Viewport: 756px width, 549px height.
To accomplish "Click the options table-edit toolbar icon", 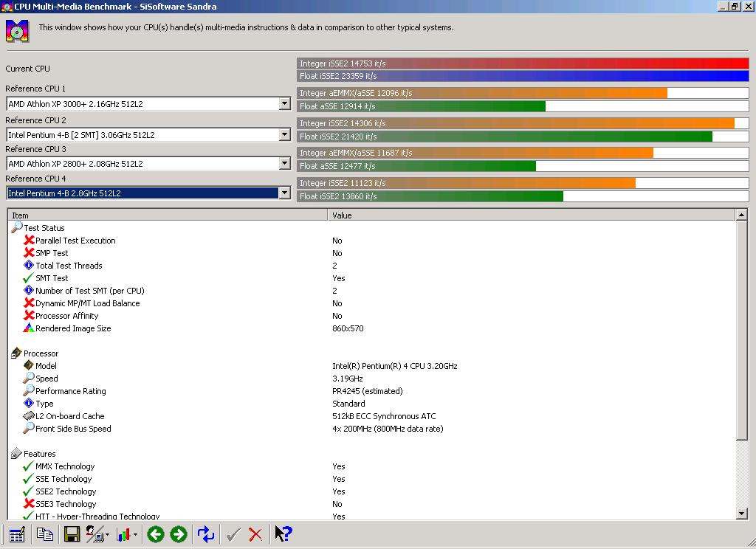I will pyautogui.click(x=17, y=534).
